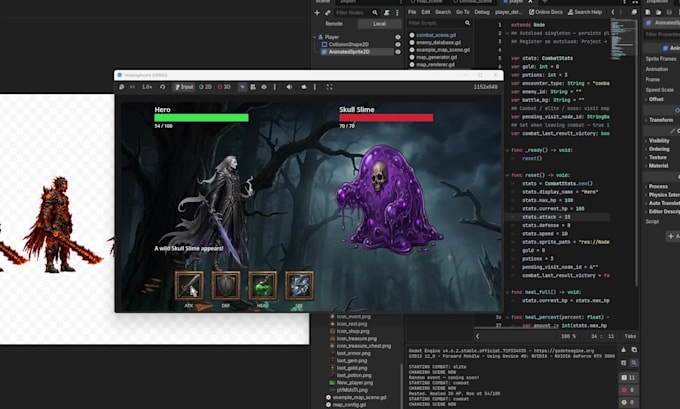The image size is (680, 409).
Task: Open the Go To menu
Action: (x=462, y=12)
